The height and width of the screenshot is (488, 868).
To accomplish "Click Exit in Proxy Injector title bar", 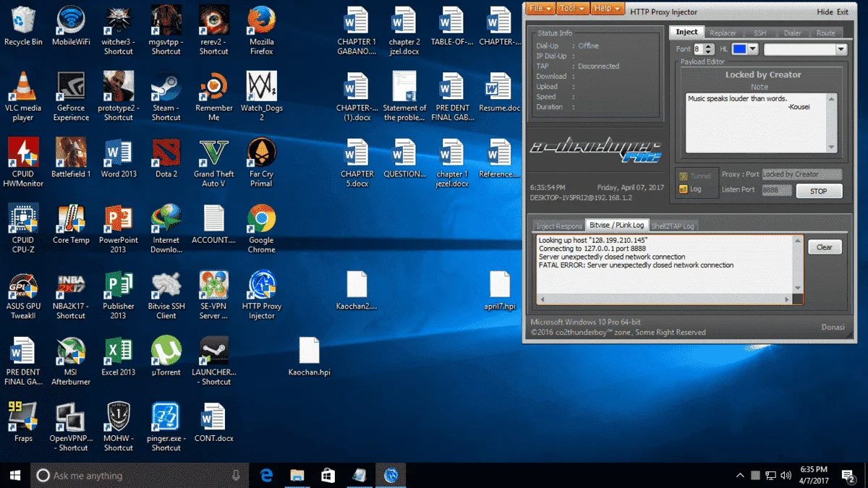I will pyautogui.click(x=843, y=12).
